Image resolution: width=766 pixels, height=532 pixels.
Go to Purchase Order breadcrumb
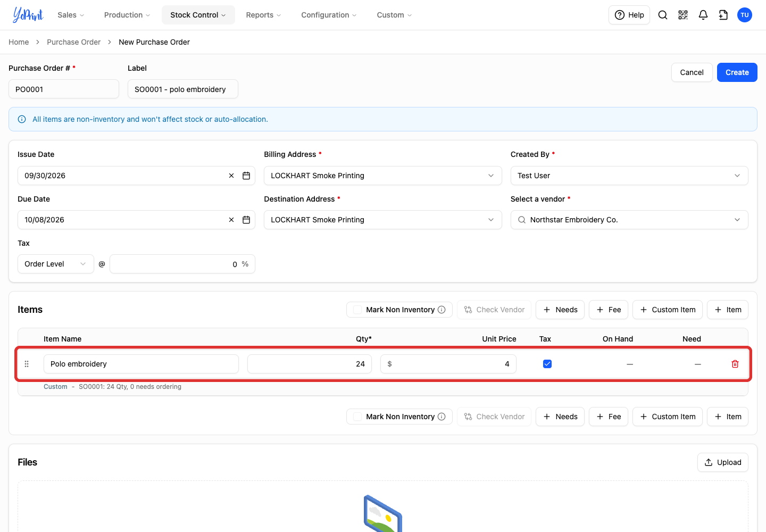pyautogui.click(x=73, y=42)
